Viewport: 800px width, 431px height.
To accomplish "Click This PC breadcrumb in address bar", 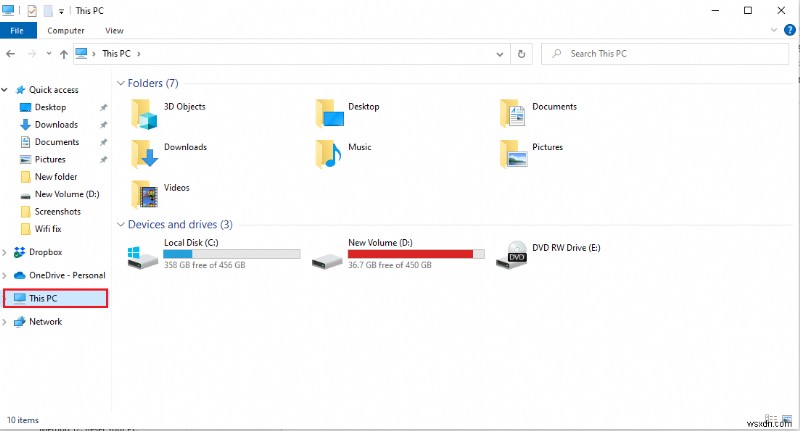I will 116,54.
